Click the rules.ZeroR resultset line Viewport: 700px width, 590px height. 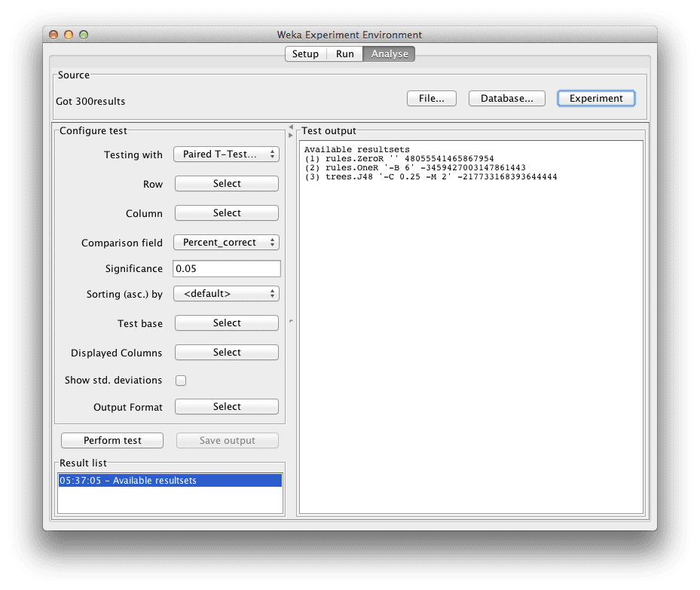[399, 159]
